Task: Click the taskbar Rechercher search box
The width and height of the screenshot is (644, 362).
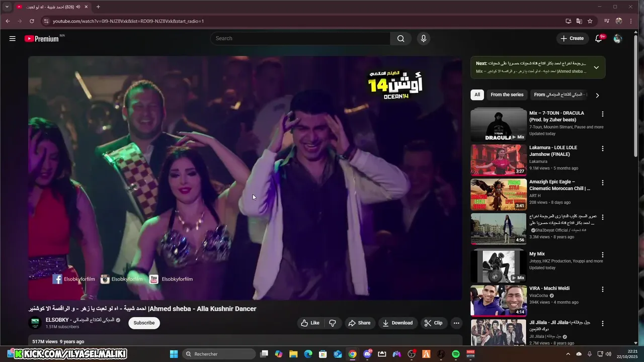Action: [x=218, y=354]
